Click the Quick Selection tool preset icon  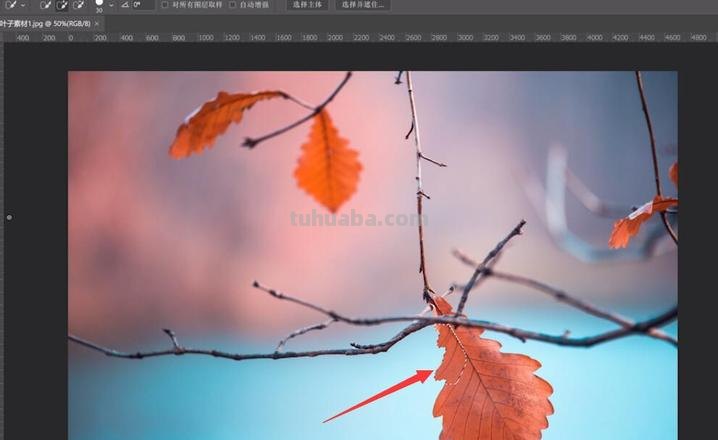click(8, 5)
